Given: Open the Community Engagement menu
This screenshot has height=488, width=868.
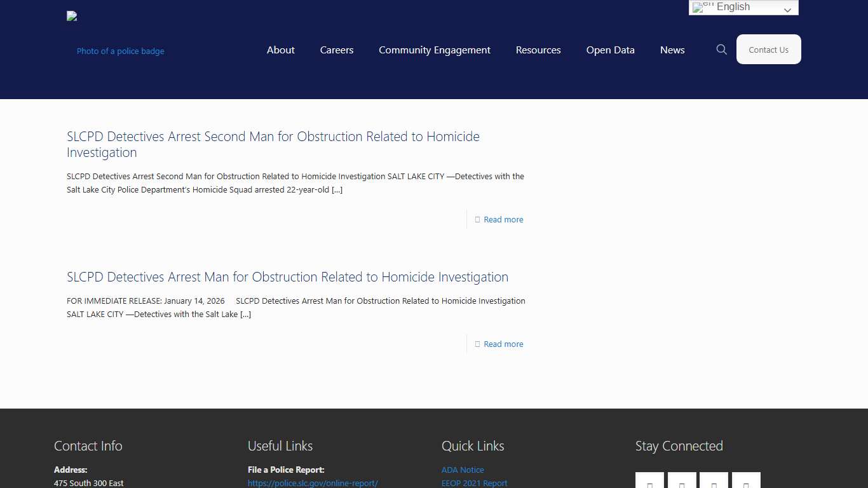Looking at the screenshot, I should (x=435, y=50).
